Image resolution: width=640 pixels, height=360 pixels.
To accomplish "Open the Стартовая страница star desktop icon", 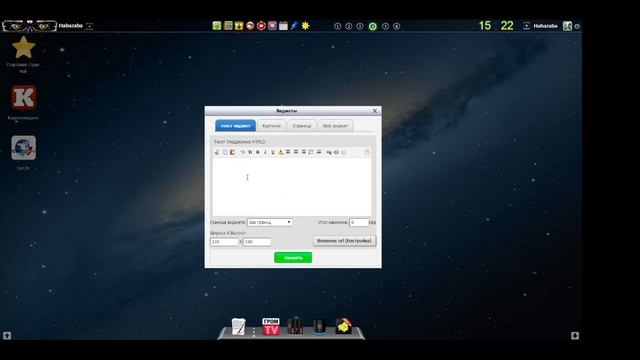I will (23, 48).
